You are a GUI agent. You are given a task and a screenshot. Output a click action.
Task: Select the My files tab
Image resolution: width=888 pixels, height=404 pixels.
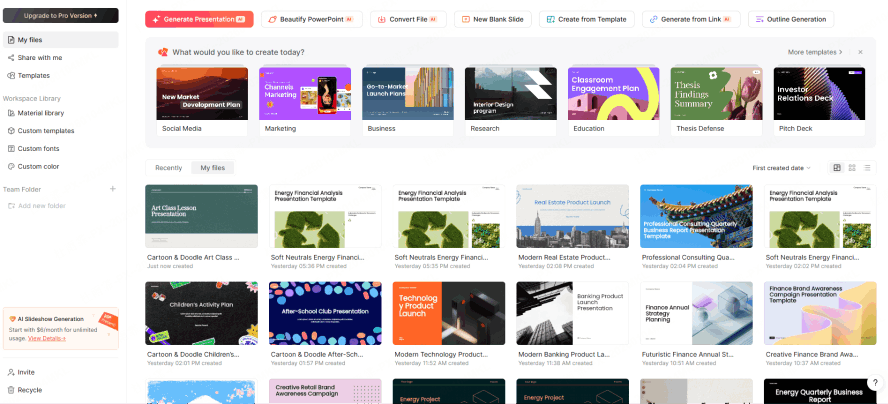click(213, 168)
